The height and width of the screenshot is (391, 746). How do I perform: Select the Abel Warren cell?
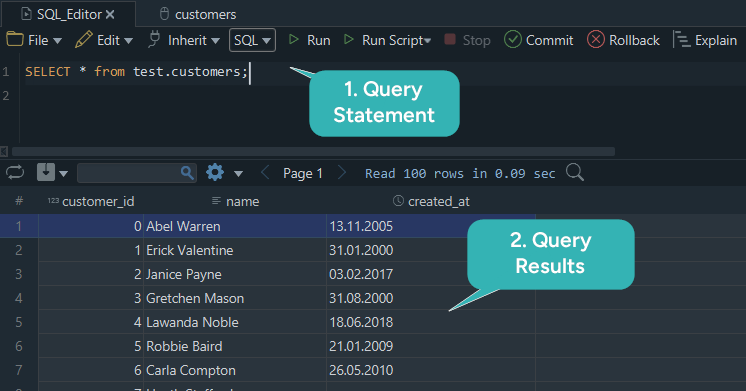point(235,226)
